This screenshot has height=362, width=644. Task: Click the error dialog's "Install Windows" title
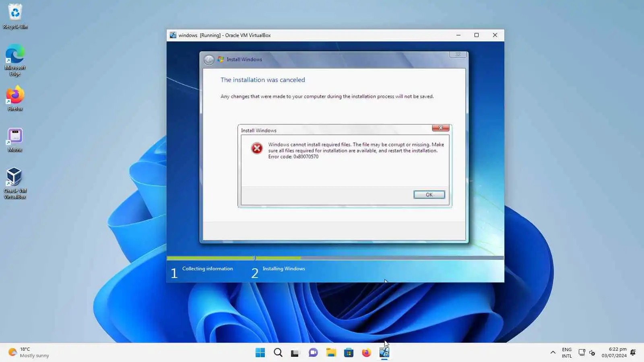coord(258,131)
